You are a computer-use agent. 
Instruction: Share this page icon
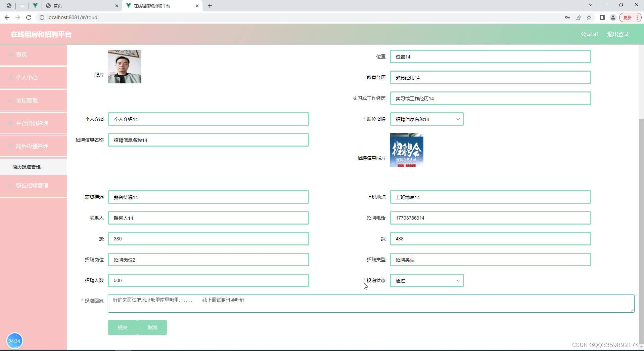point(578,17)
